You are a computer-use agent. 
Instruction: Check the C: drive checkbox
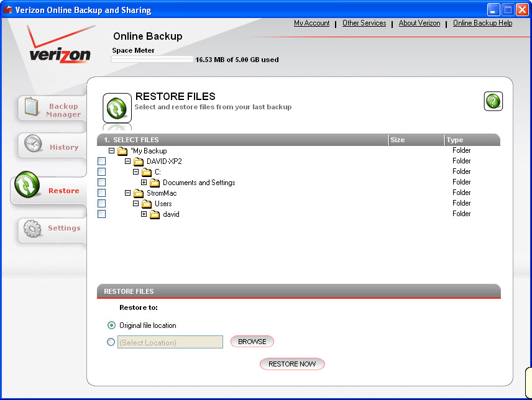[101, 171]
